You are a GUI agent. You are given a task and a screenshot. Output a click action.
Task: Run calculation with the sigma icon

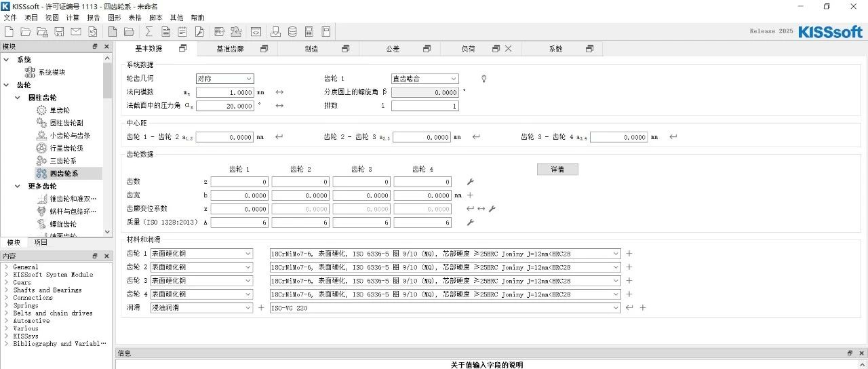(148, 31)
